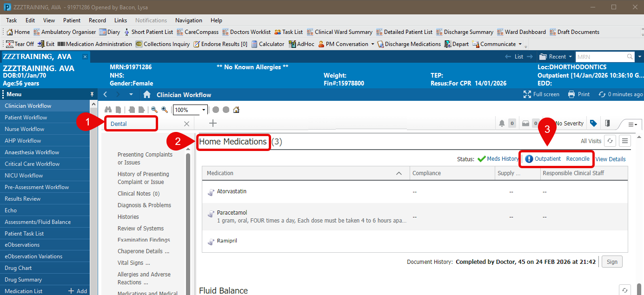Screen dimensions: 644x295
Task: Click the Home icon beside Clinician Workflow
Action: click(x=147, y=95)
